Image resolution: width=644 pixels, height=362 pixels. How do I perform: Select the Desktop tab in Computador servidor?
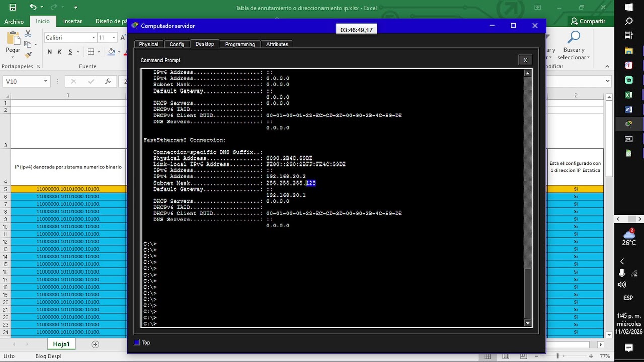[205, 44]
